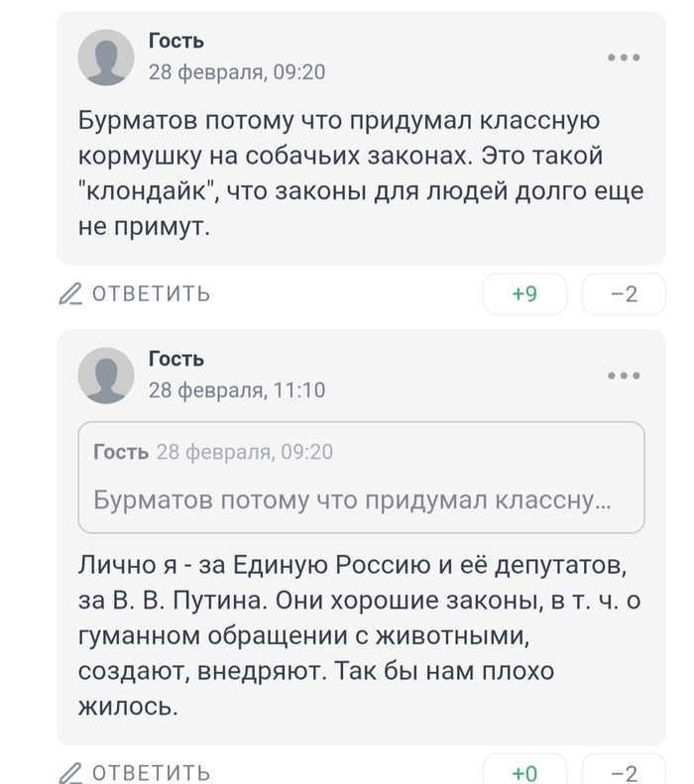The height and width of the screenshot is (784, 694).
Task: Open three-dot menu on the 09:20 comment
Action: [x=624, y=57]
